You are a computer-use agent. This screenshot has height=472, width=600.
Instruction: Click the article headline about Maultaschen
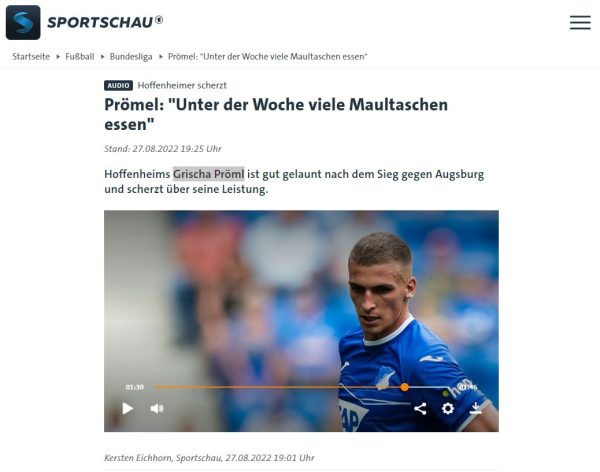click(276, 114)
